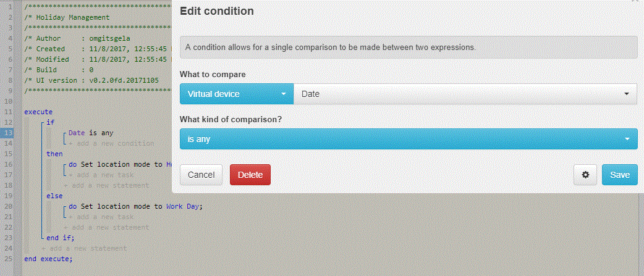Click the execute keyword at top
Image resolution: width=644 pixels, height=276 pixels.
pyautogui.click(x=38, y=112)
